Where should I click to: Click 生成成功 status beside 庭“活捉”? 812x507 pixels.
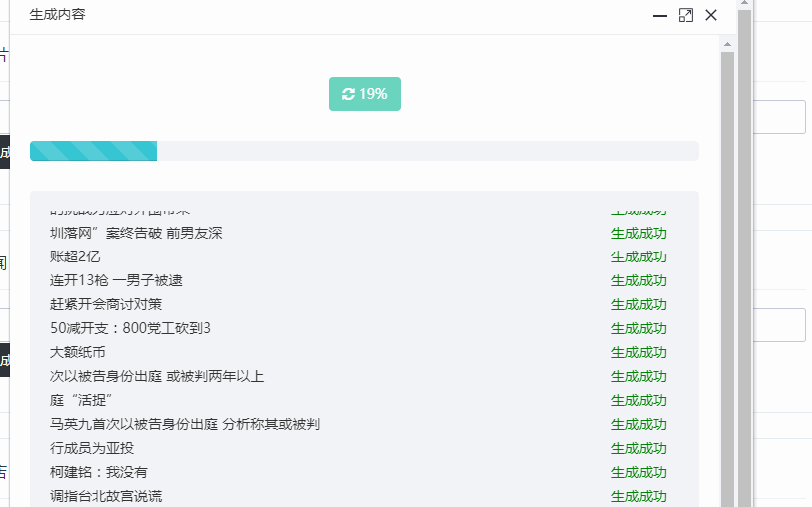(638, 400)
